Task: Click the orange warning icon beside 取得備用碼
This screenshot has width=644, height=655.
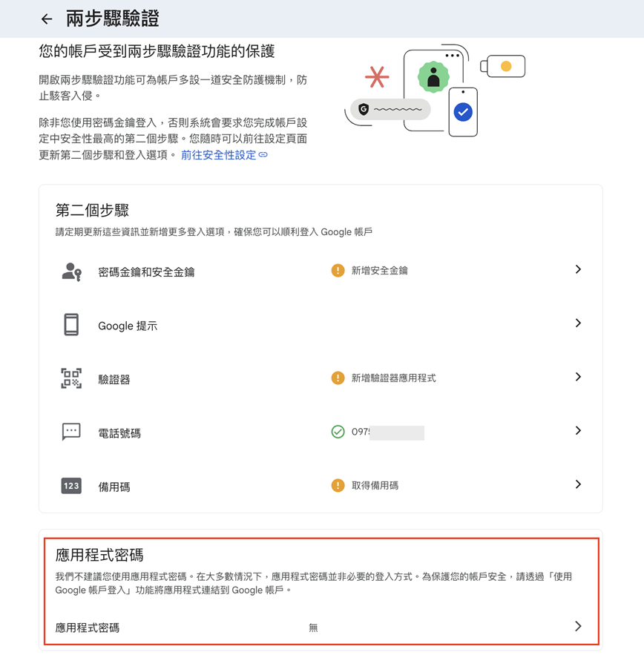Action: (x=338, y=485)
